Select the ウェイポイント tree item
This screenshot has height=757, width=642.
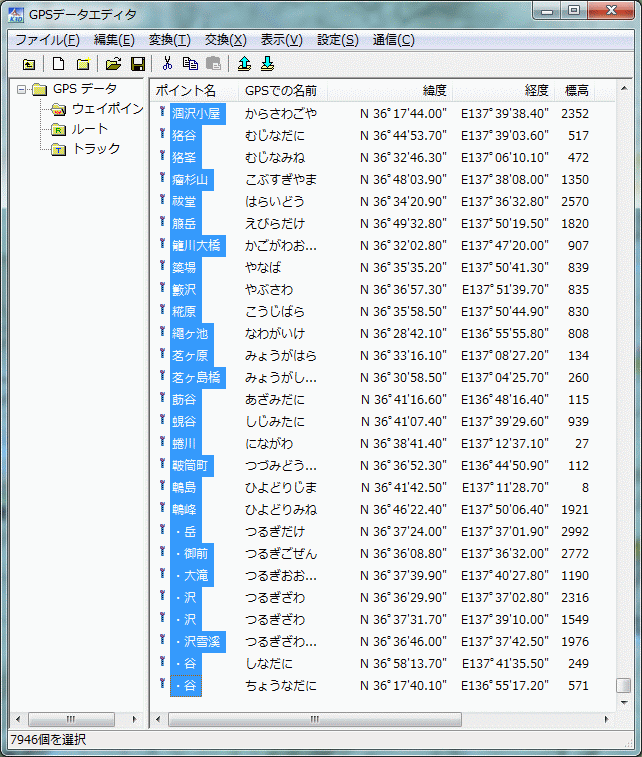point(107,109)
